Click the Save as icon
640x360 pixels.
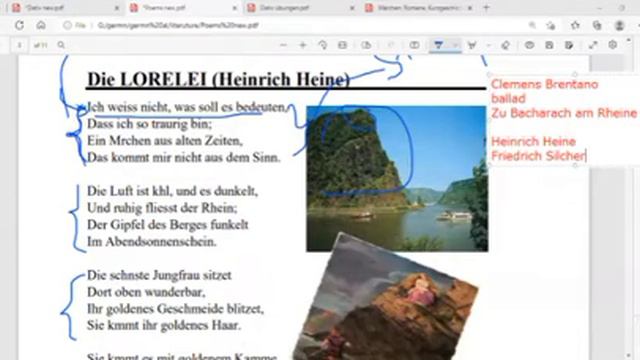tap(569, 45)
